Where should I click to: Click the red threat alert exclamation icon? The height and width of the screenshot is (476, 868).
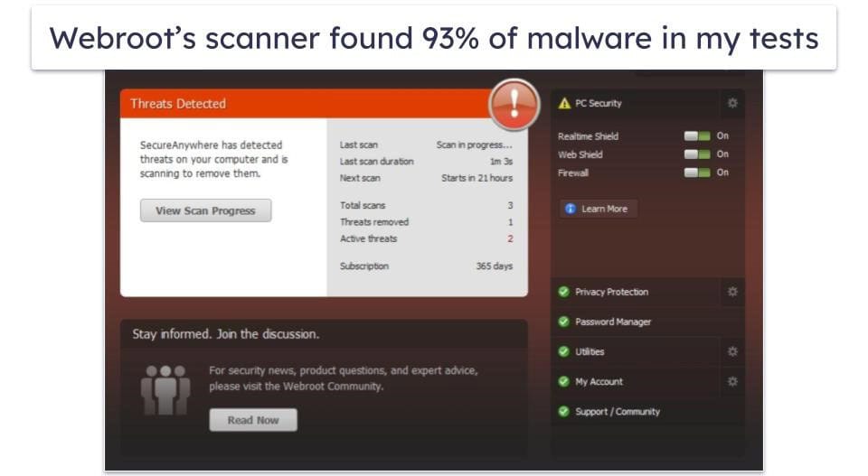click(x=514, y=105)
